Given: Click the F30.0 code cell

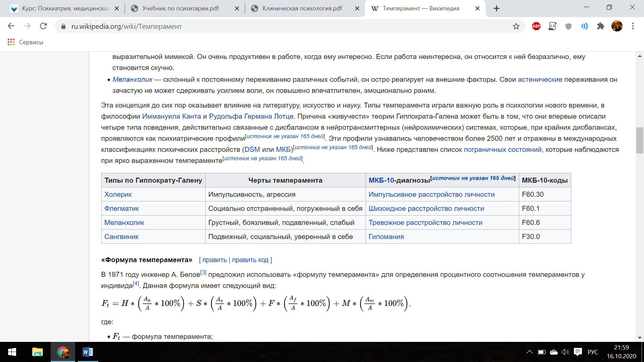Looking at the screenshot, I should tap(544, 237).
